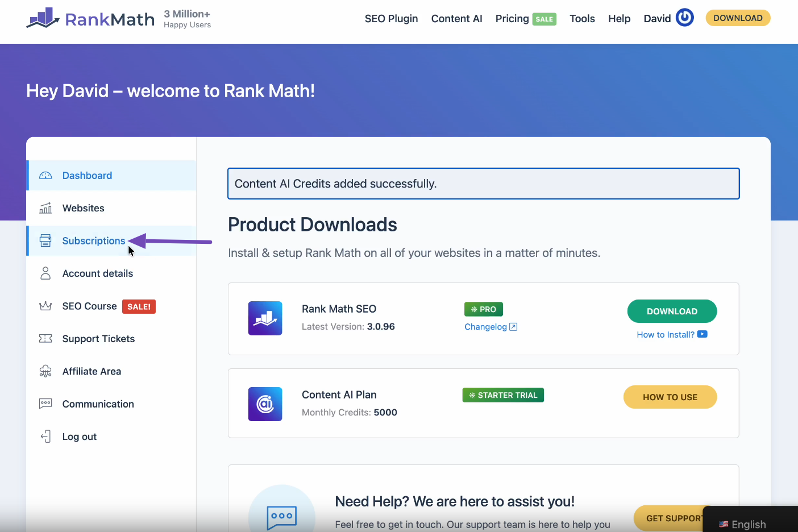Click the SEO Course crown icon

[x=45, y=306]
